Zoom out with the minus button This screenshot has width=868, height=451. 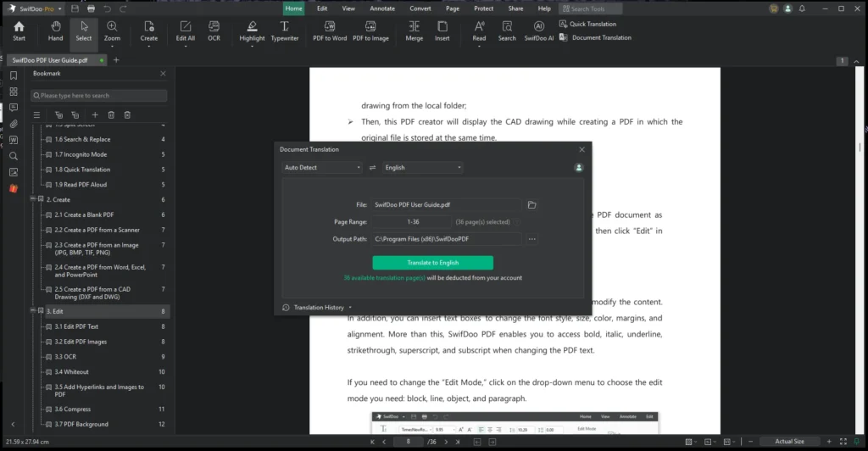click(x=751, y=442)
